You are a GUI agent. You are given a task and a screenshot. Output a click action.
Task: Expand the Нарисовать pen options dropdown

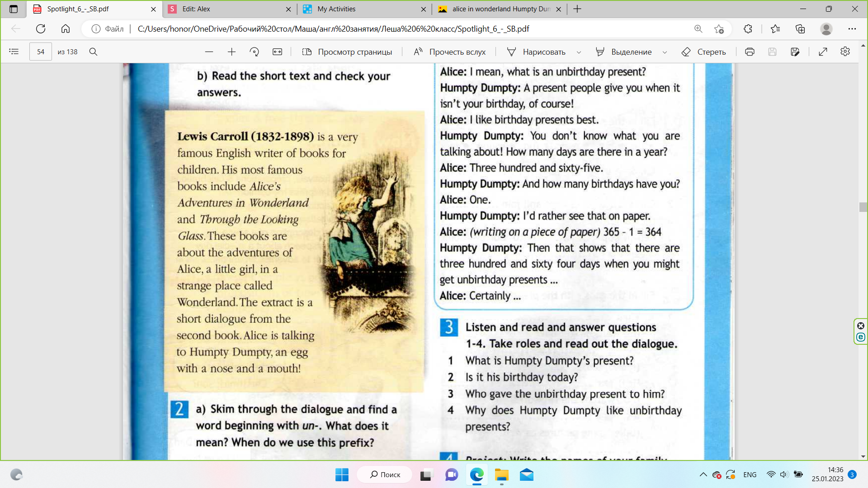(579, 52)
